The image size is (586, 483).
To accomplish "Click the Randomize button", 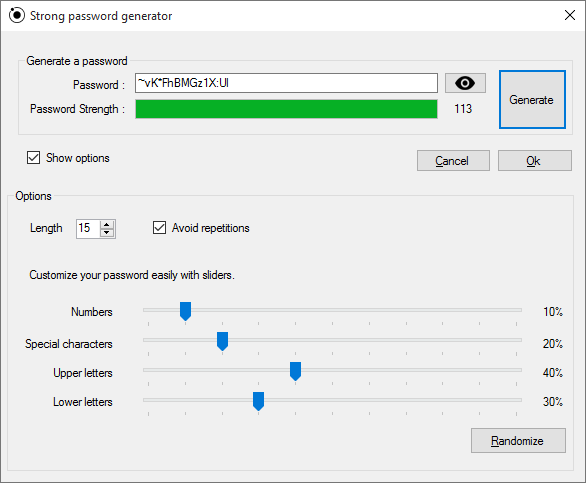I will tap(518, 441).
